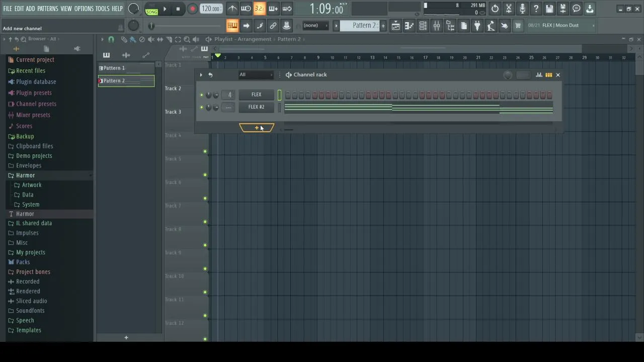Toggle blend recording overdub
This screenshot has height=362, width=644.
click(273, 9)
